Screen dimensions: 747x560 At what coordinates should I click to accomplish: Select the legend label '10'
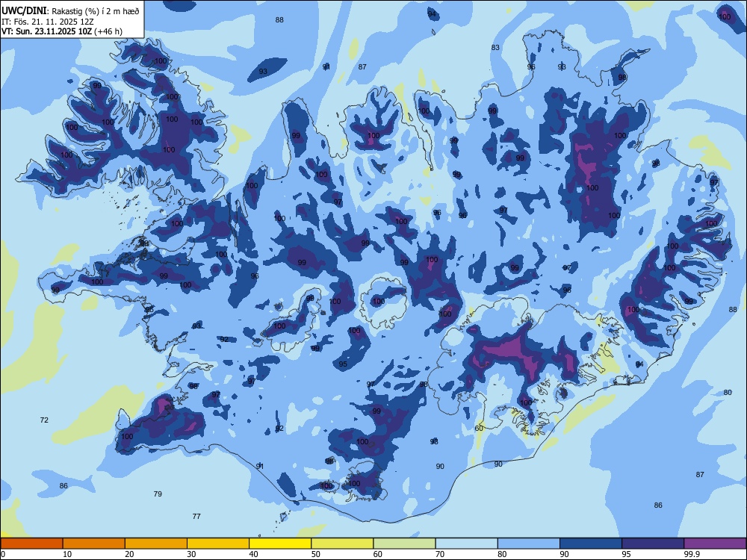(x=67, y=554)
